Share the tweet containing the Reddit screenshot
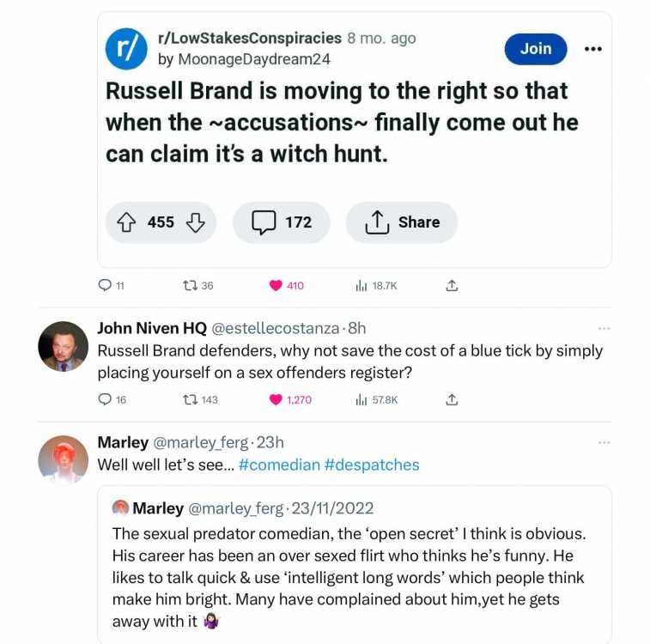This screenshot has width=650, height=644. (452, 286)
